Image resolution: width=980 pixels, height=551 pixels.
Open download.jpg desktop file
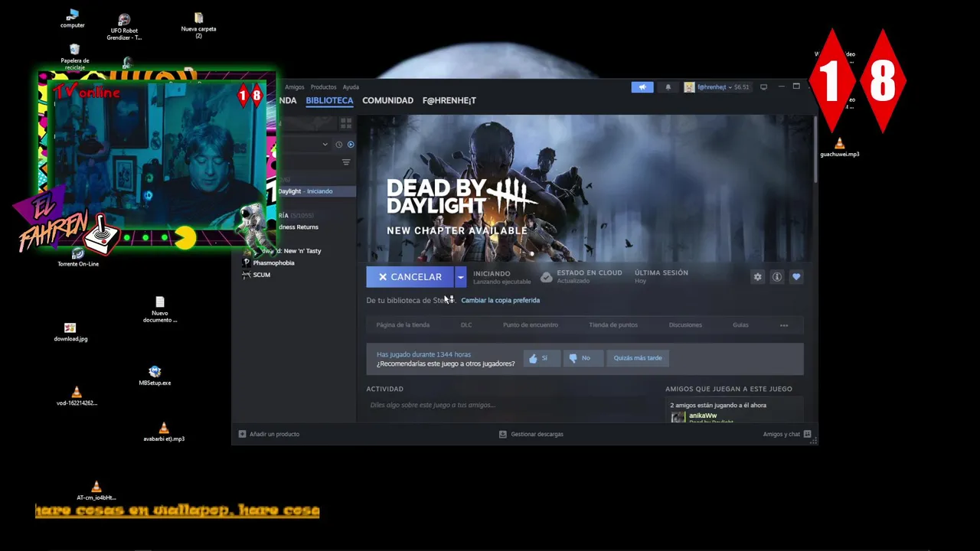70,331
